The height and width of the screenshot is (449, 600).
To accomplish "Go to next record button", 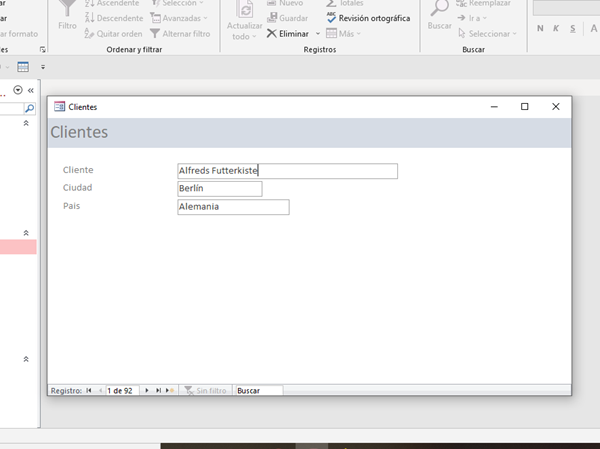I will (147, 390).
